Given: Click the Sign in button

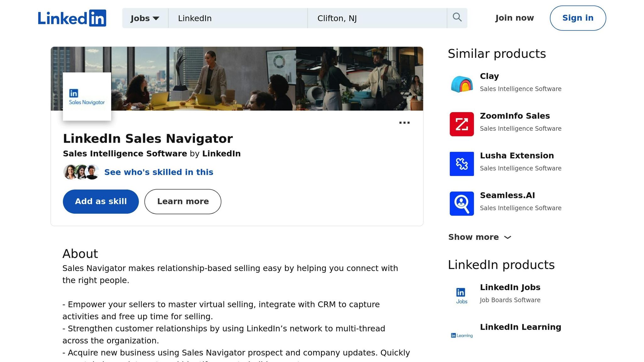Looking at the screenshot, I should coord(578,18).
